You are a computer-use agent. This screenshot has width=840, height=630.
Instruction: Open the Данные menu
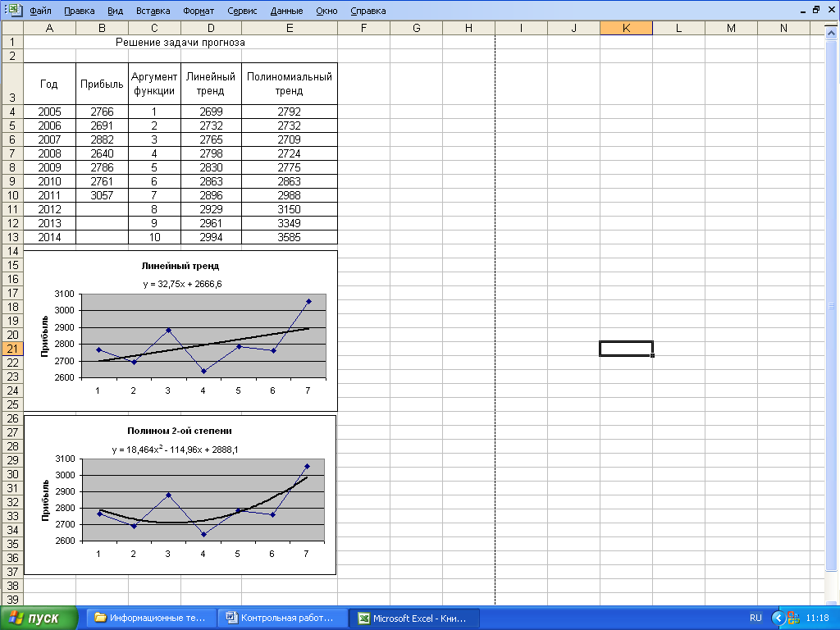[286, 11]
